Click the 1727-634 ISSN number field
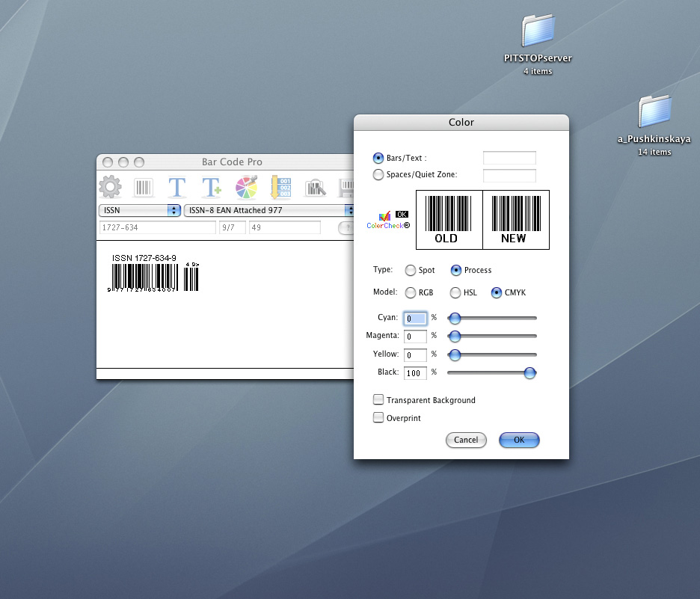The image size is (700, 599). 158,227
